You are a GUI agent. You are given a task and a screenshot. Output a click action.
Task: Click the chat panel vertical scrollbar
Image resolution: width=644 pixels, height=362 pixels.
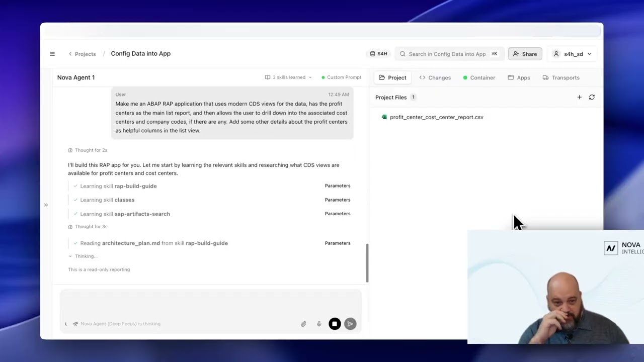367,263
